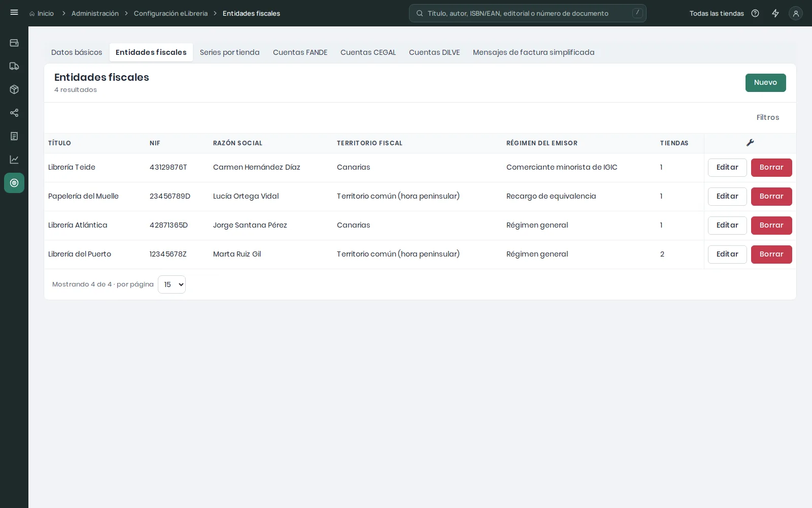Sort by the Territorio fiscal column header

click(369, 143)
